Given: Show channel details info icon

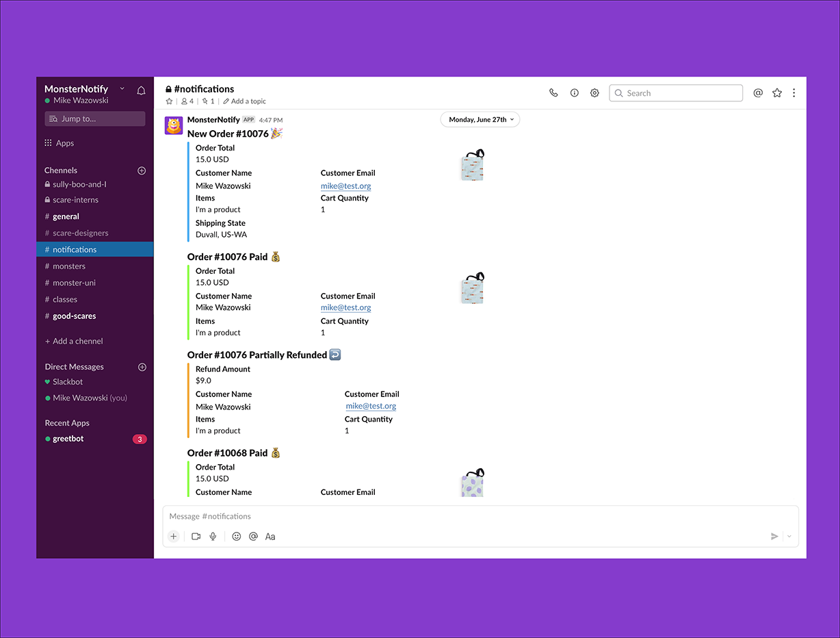Looking at the screenshot, I should click(575, 93).
